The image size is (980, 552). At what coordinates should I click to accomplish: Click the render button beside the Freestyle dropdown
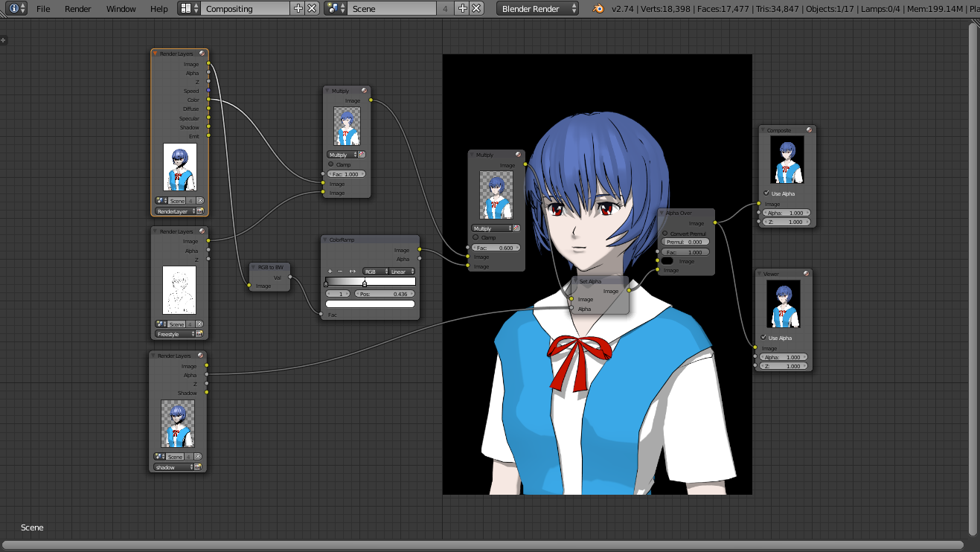(200, 334)
